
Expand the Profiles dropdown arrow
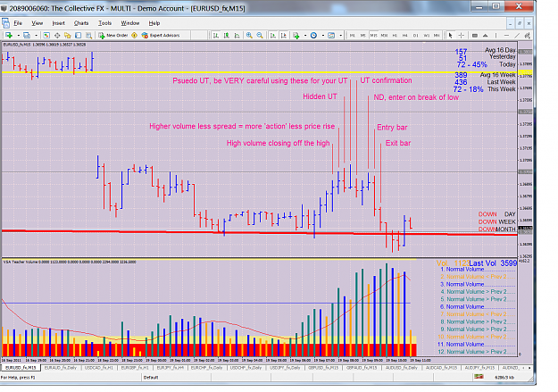tap(36, 35)
